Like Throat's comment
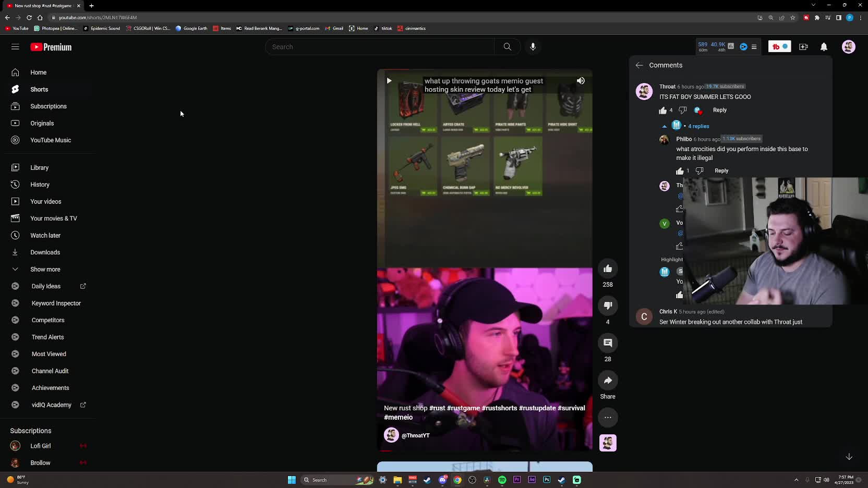 coord(662,111)
